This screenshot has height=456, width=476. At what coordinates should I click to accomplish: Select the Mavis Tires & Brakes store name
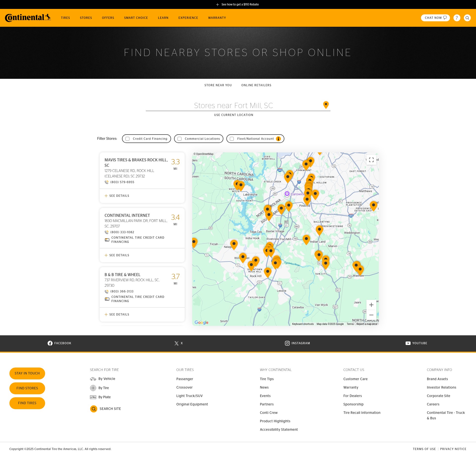click(136, 163)
